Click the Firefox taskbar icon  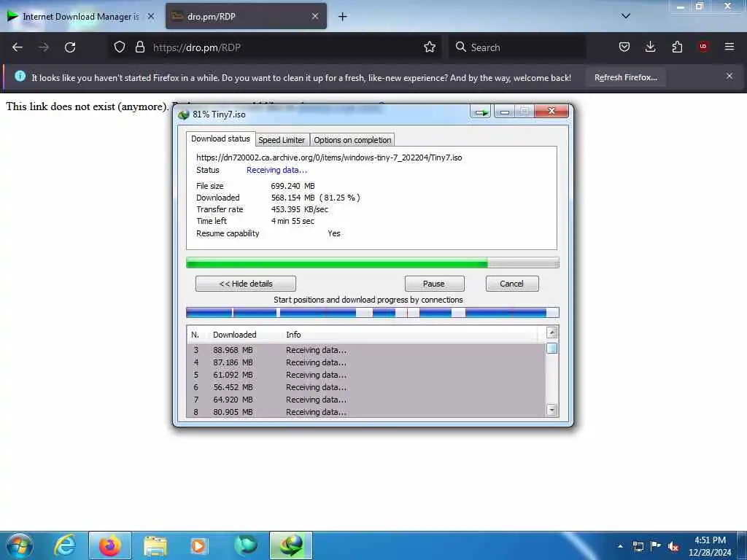(x=110, y=545)
